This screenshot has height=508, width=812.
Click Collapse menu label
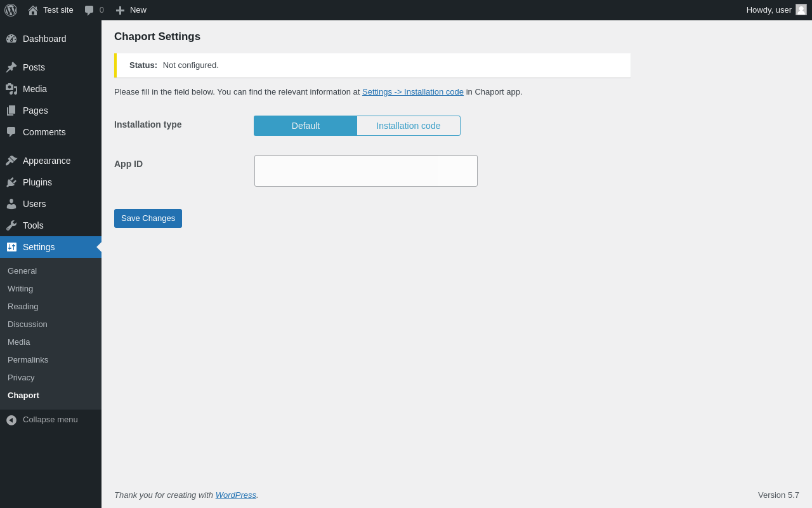click(x=50, y=420)
